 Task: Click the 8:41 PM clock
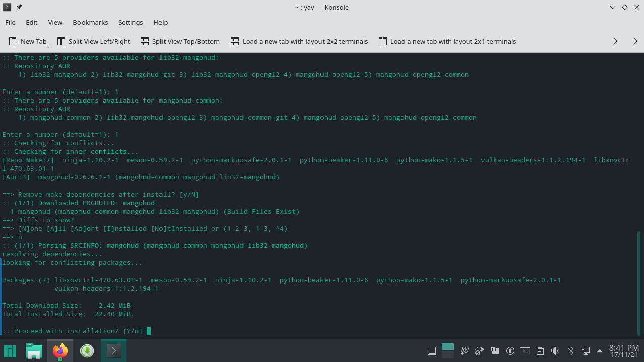click(624, 347)
